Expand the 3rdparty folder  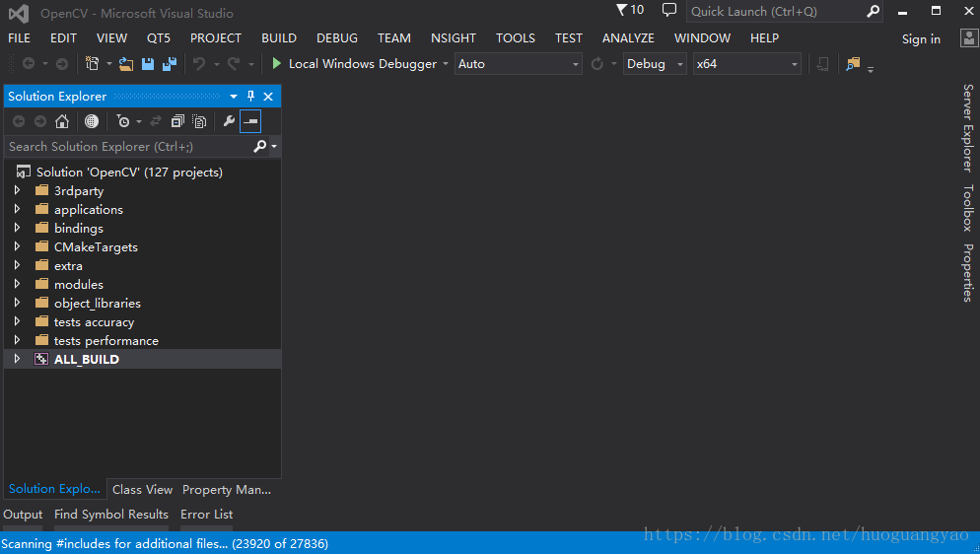[17, 190]
